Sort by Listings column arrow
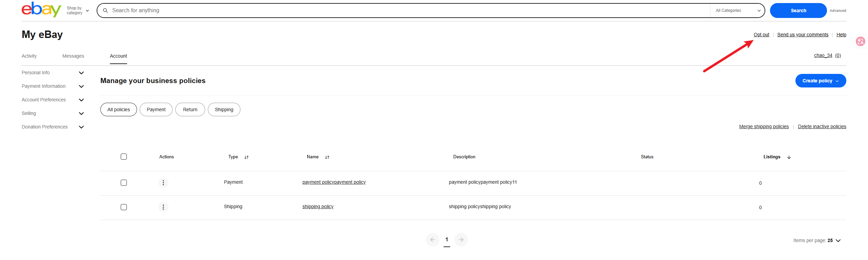Screen dimensions: 868x260 point(789,157)
